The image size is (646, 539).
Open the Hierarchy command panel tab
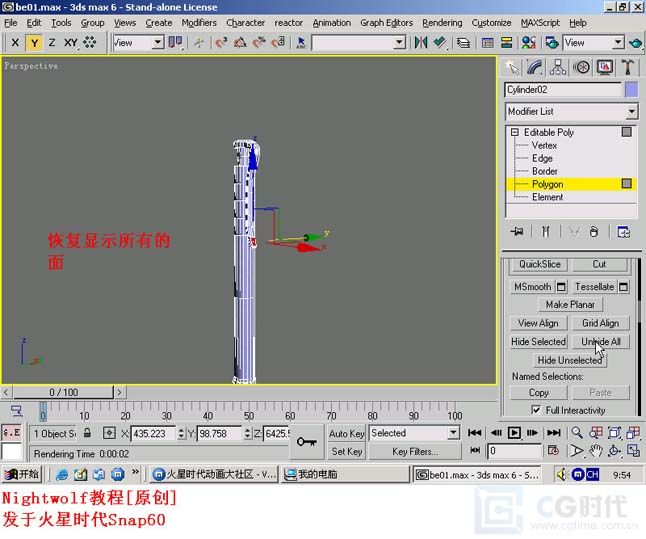[x=558, y=67]
